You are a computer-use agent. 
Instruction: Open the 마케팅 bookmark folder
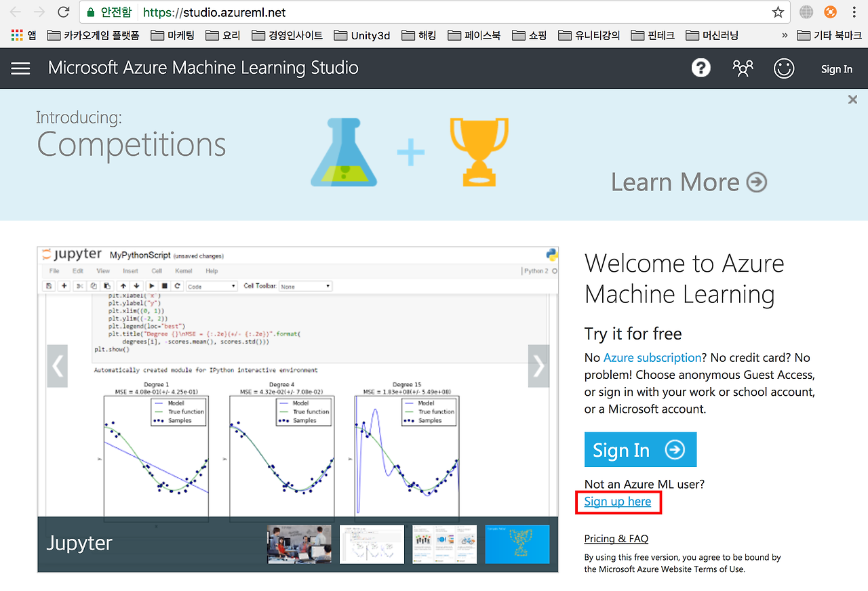coord(172,35)
